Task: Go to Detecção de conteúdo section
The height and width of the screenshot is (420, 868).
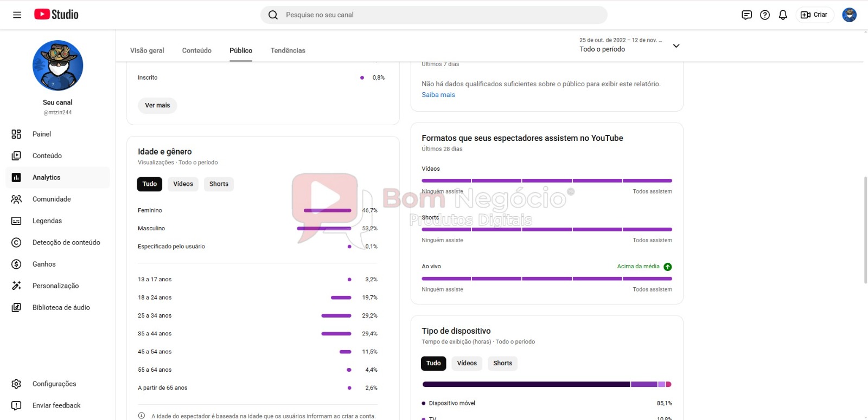Action: pyautogui.click(x=66, y=242)
